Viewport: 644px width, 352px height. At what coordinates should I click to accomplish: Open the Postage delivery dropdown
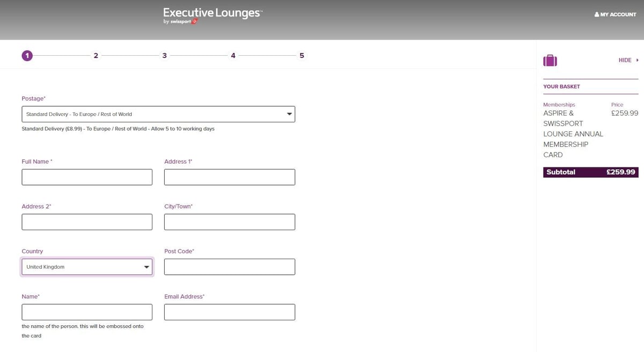tap(158, 114)
